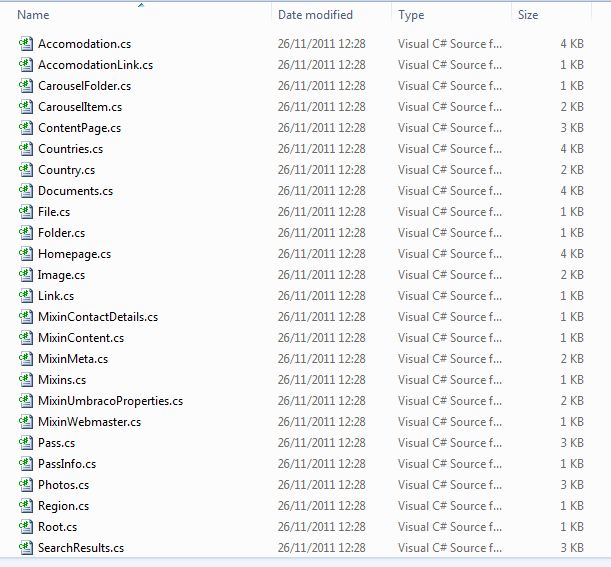The image size is (611, 567).
Task: Select the SearchResults.cs file name
Action: click(81, 548)
